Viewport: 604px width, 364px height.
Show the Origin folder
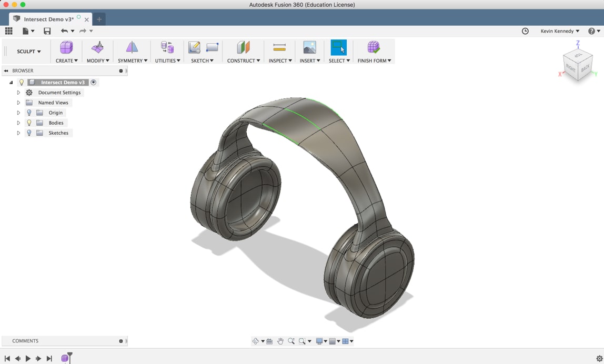(29, 113)
